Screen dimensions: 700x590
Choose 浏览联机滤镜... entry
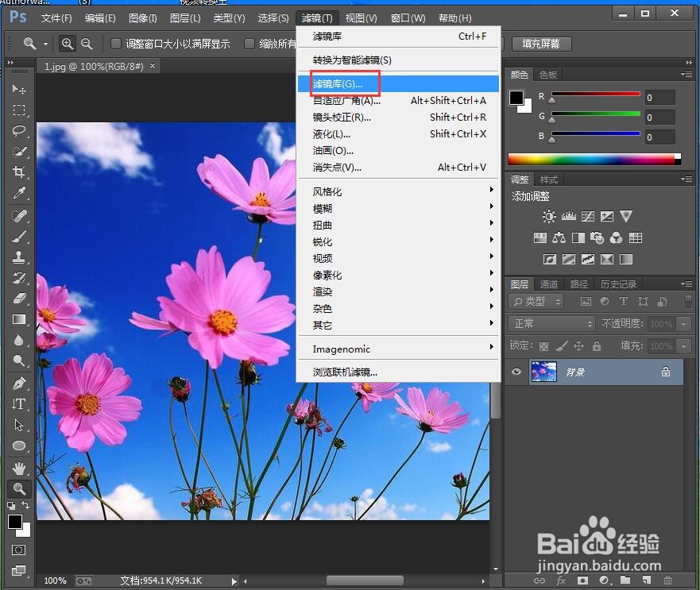click(x=399, y=372)
